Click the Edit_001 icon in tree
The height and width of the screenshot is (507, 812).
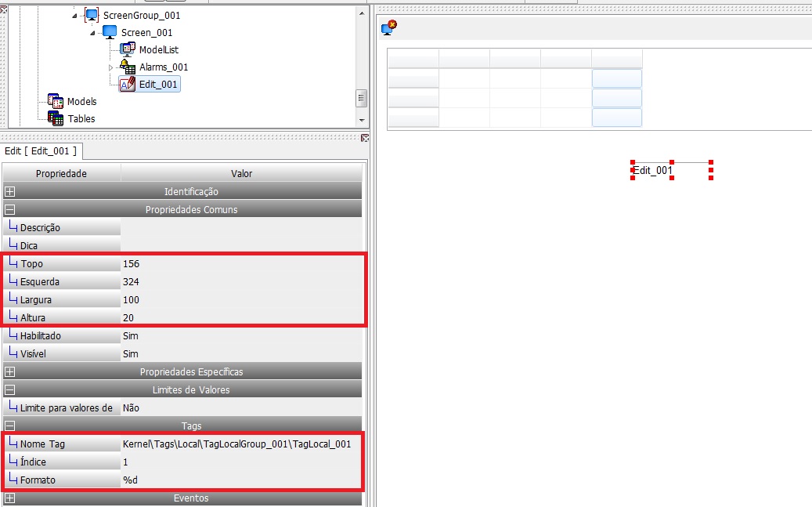pyautogui.click(x=128, y=84)
